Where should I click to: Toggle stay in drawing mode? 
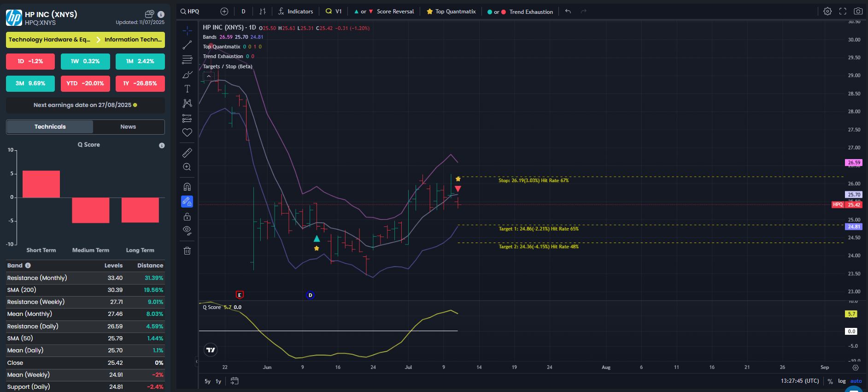coord(187,202)
